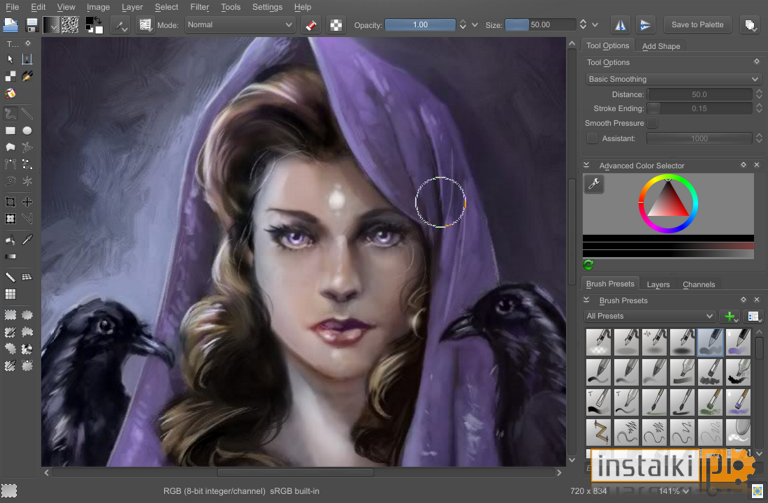Select the checkered pattern editing tool
The image size is (768, 503).
coord(10,76)
